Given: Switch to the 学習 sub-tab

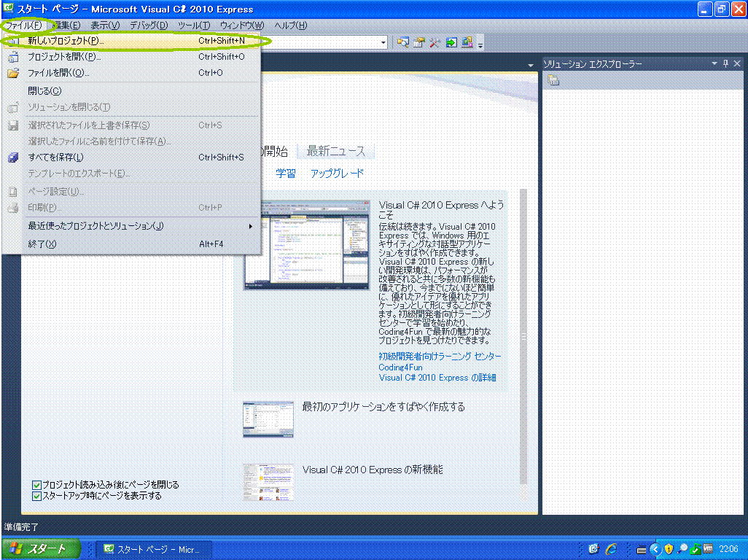Looking at the screenshot, I should coord(286,174).
